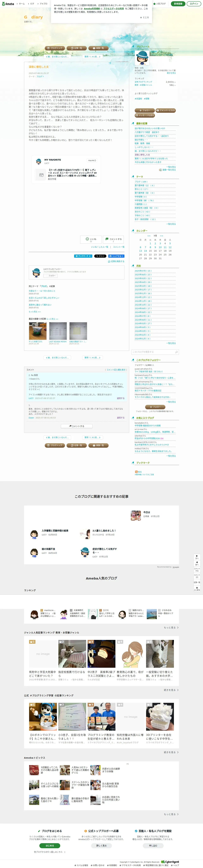Open image post thumbnail やっと休憩できた
203x868 pixels.
[37, 331]
